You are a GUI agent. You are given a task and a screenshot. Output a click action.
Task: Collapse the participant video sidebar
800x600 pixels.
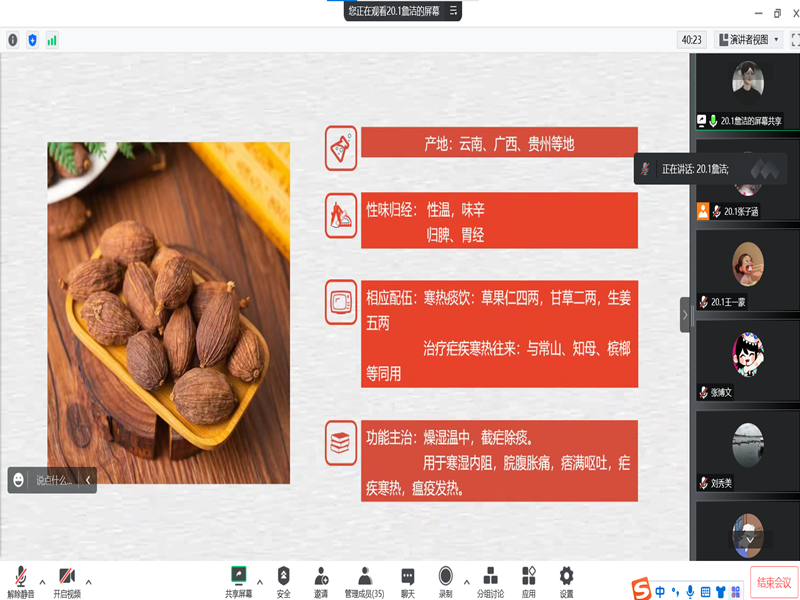point(685,315)
